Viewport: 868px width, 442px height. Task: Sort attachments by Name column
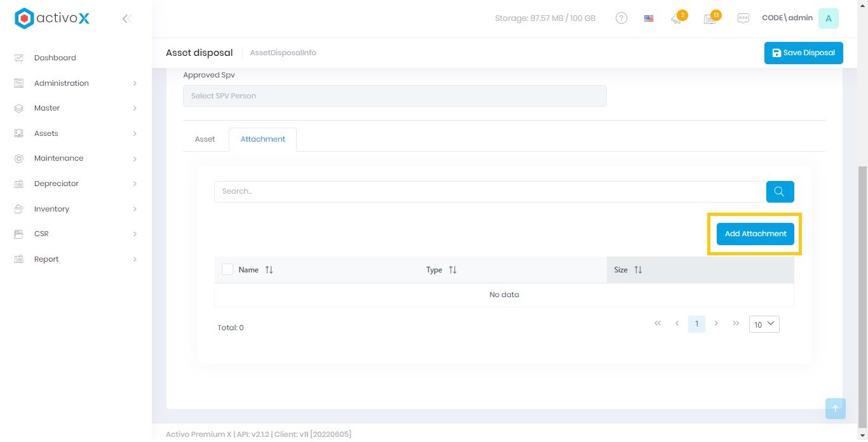pyautogui.click(x=269, y=270)
